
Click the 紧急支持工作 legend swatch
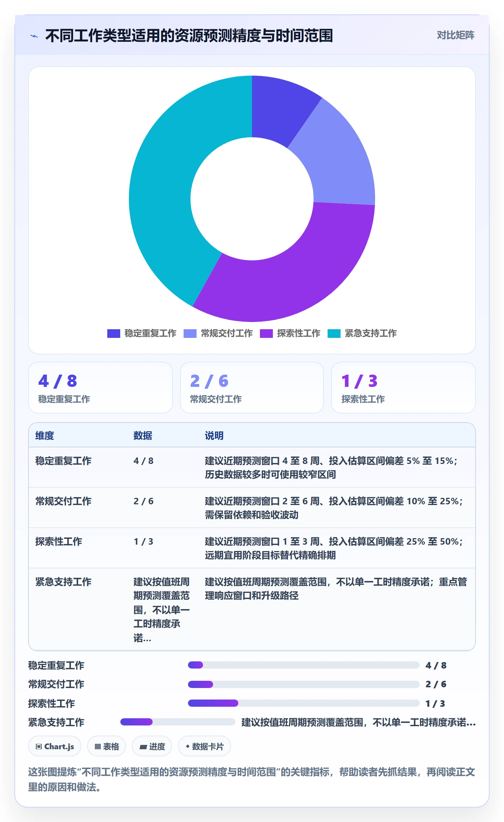click(334, 334)
